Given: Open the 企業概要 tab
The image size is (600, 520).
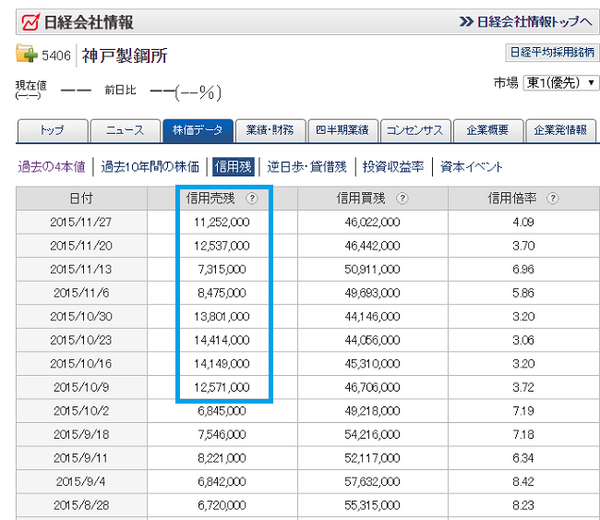Looking at the screenshot, I should (x=488, y=130).
